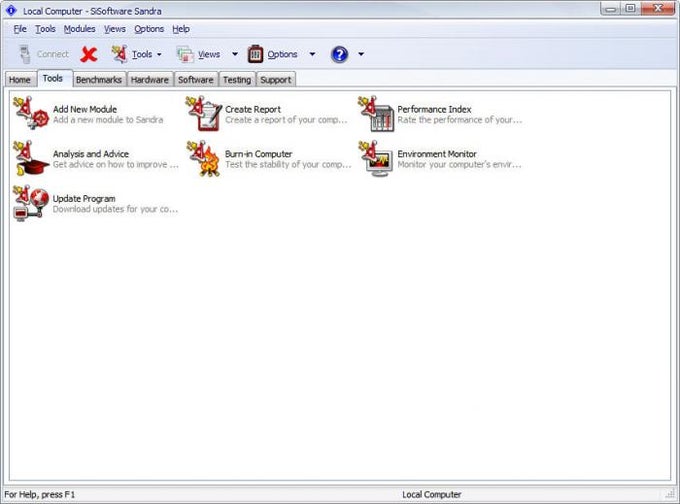Switch to the Testing tab
The height and width of the screenshot is (504, 680).
[x=237, y=80]
